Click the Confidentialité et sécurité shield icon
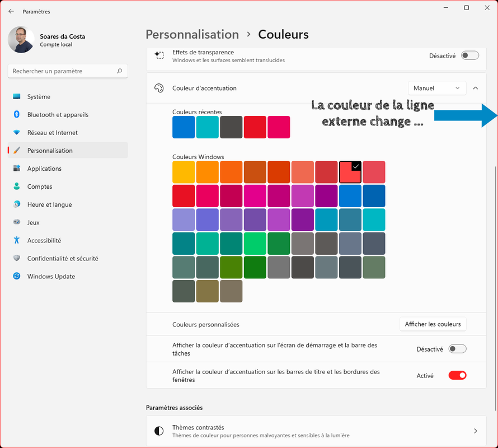The image size is (498, 448). point(17,258)
